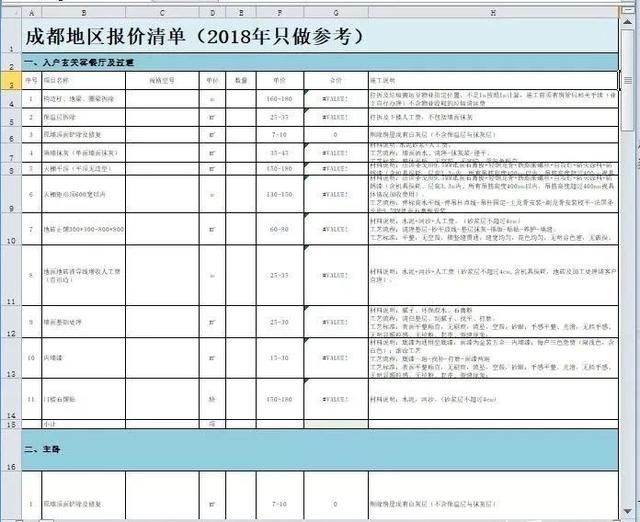Click column G header
Screen dimensions: 640x522
[335, 11]
